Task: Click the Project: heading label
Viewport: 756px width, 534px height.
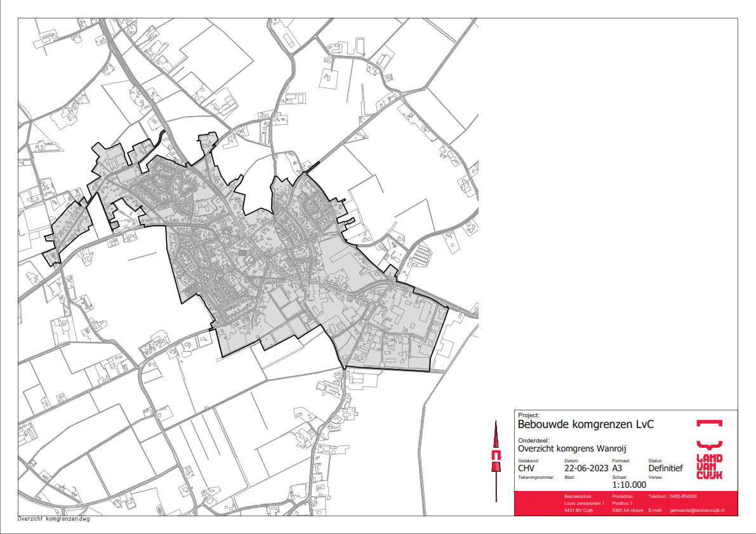Action: 528,415
